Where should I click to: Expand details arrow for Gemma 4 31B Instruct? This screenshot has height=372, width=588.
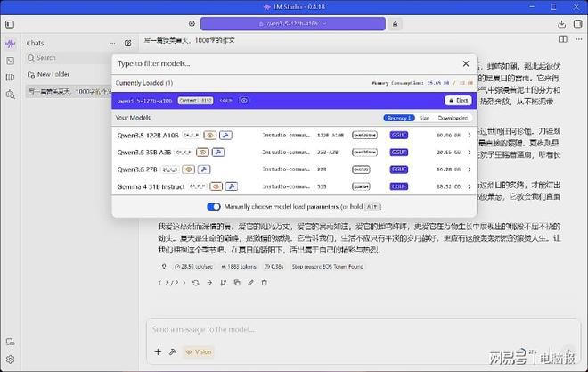coord(470,186)
